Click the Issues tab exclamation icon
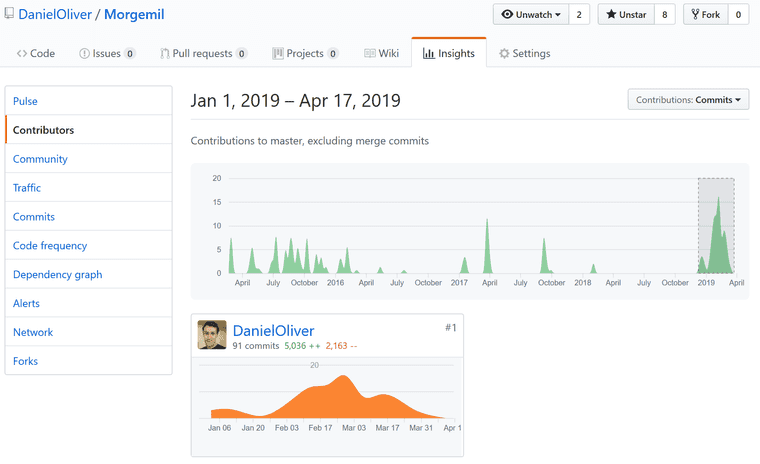Screen dimensions: 760x464 point(84,54)
